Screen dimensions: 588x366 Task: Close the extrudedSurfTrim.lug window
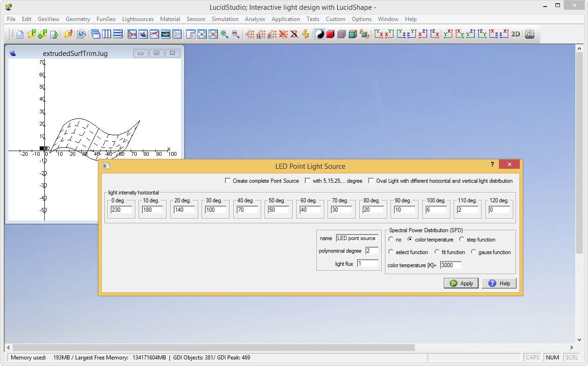[172, 53]
